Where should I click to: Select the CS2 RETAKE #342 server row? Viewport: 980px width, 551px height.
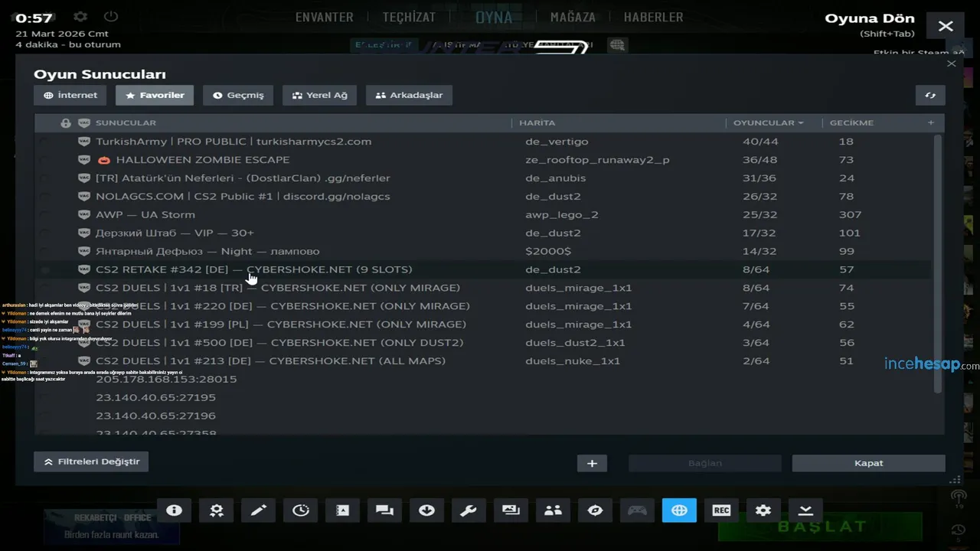coord(484,269)
